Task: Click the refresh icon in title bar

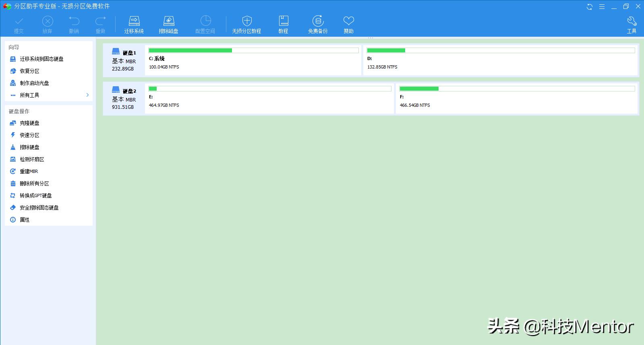Action: point(590,7)
